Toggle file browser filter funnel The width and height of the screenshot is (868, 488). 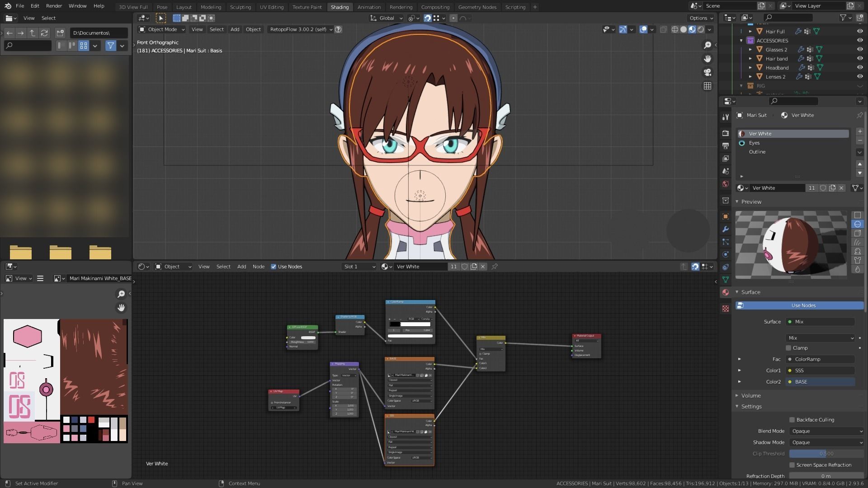[x=110, y=46]
